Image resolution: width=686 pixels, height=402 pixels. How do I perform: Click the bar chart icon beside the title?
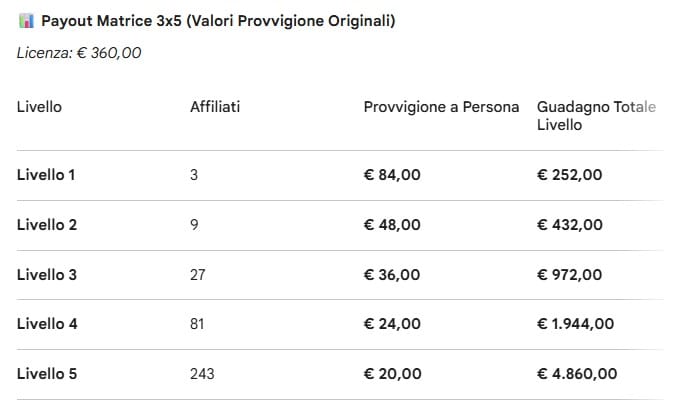(26, 21)
